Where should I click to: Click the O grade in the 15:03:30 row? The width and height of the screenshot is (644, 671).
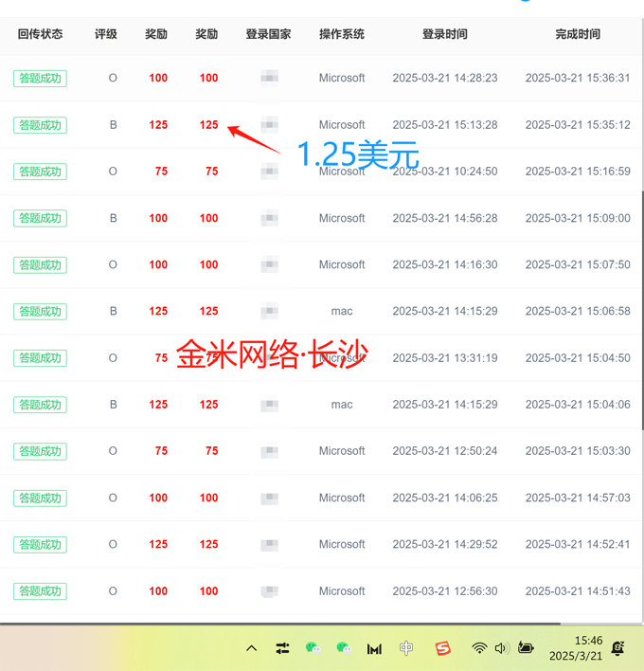[x=113, y=451]
